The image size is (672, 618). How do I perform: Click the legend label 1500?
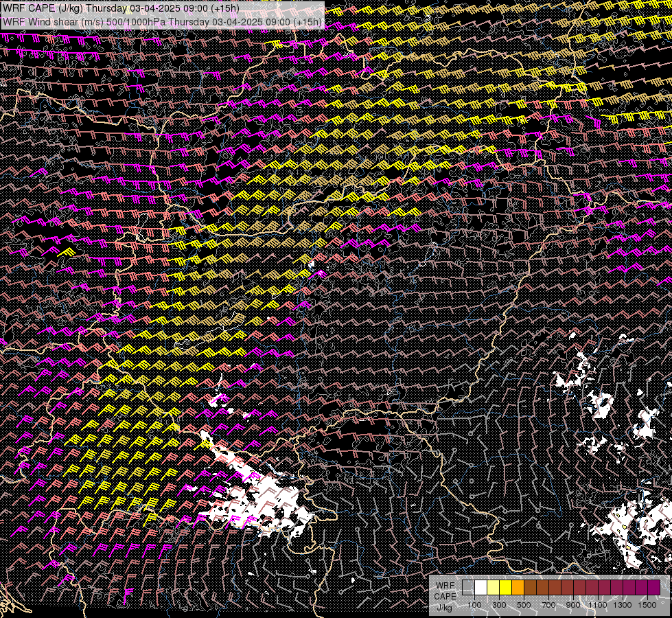tap(647, 605)
